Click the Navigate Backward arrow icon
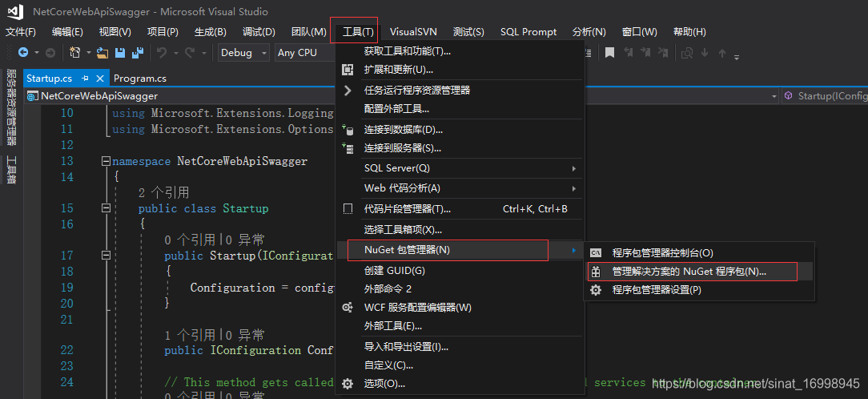 pyautogui.click(x=23, y=53)
